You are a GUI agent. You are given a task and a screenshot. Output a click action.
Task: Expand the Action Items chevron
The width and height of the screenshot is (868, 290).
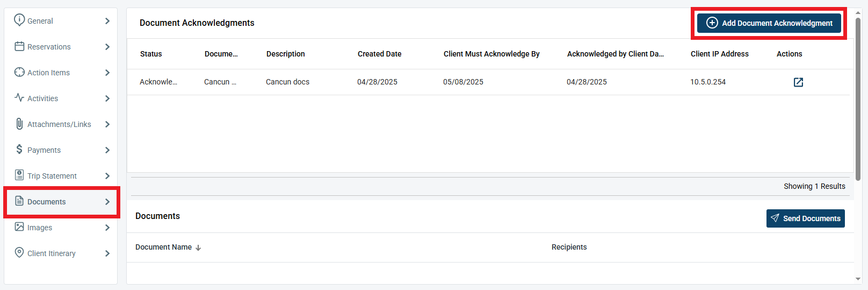[x=107, y=73]
